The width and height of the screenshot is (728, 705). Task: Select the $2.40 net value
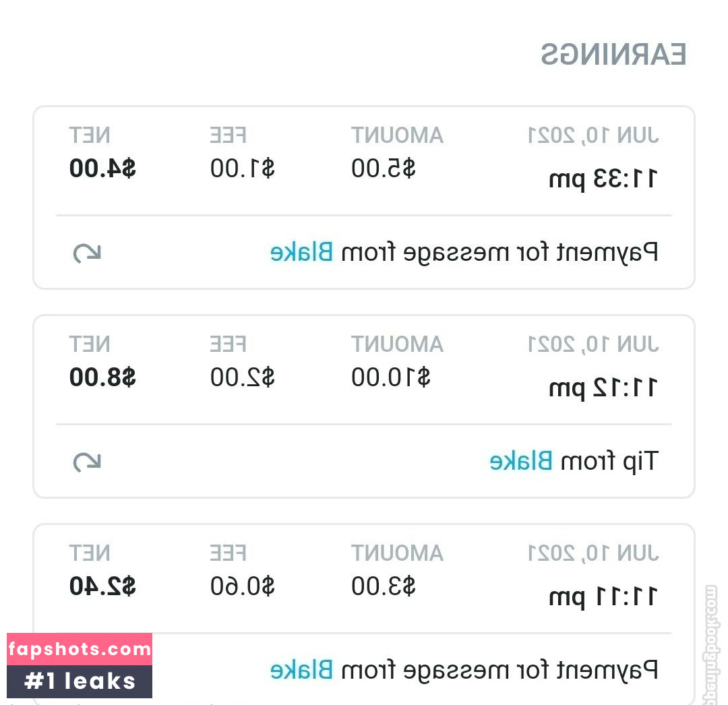(102, 586)
